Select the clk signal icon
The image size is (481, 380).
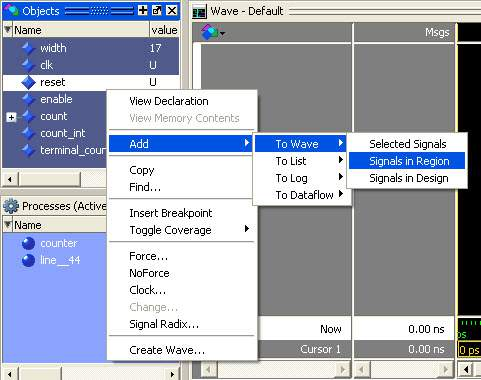pyautogui.click(x=29, y=65)
